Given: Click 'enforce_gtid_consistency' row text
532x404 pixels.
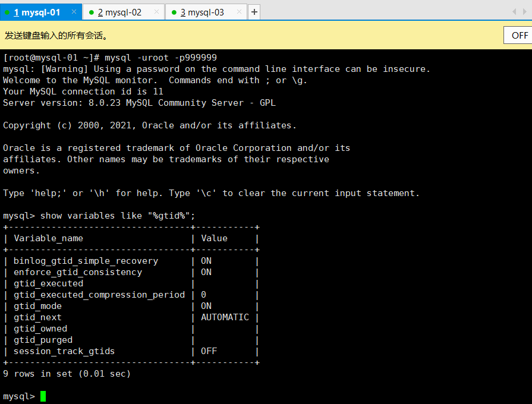Looking at the screenshot, I should [x=78, y=272].
